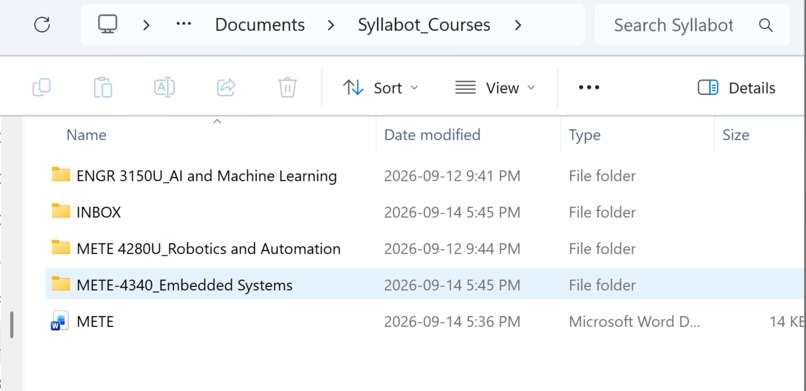Select the INBOX folder name
806x391 pixels.
(99, 212)
